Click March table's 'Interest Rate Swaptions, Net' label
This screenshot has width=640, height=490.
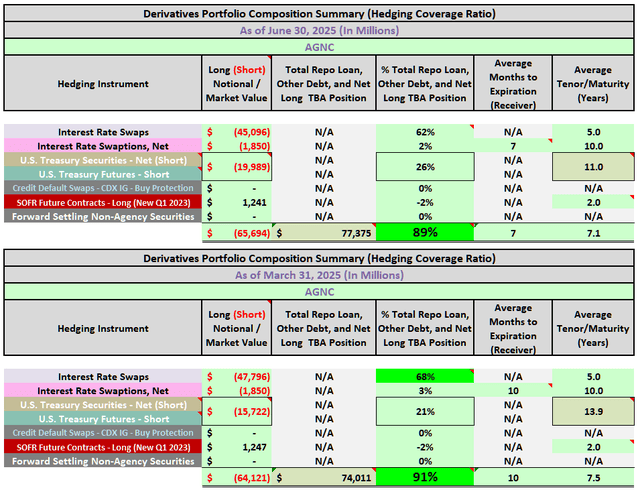(x=103, y=391)
